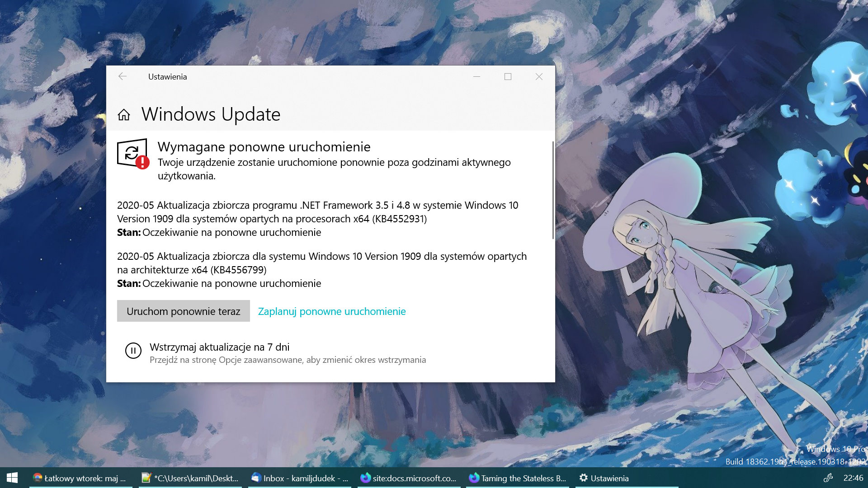Close the Ustawienia window
This screenshot has width=868, height=488.
click(539, 77)
